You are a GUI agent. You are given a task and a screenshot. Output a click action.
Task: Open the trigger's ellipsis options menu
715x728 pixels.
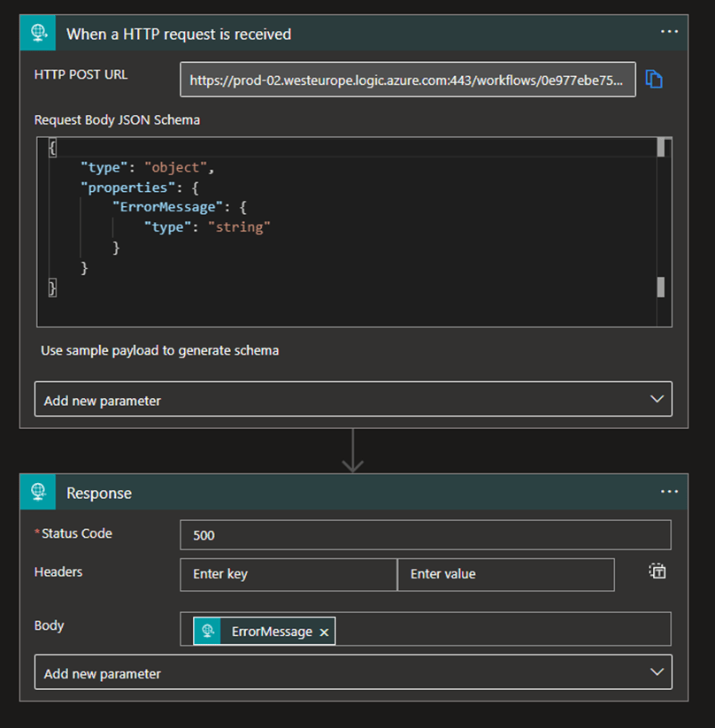pyautogui.click(x=668, y=33)
